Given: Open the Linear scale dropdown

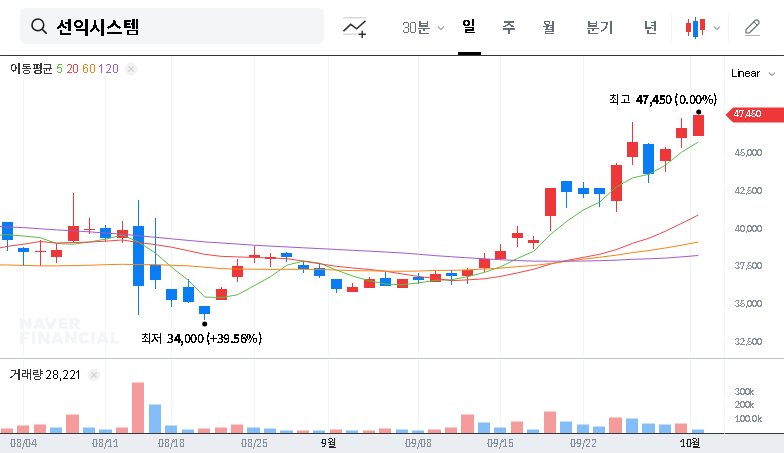Looking at the screenshot, I should pos(752,73).
